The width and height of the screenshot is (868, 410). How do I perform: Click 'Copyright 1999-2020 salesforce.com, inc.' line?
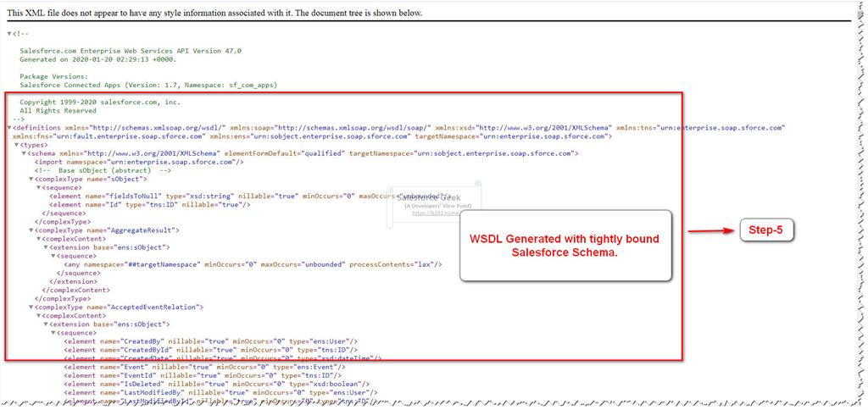[100, 102]
